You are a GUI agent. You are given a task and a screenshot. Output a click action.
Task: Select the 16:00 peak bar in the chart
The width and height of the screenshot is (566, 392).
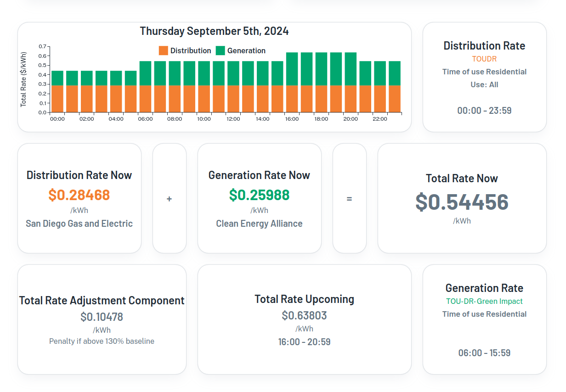[x=292, y=83]
